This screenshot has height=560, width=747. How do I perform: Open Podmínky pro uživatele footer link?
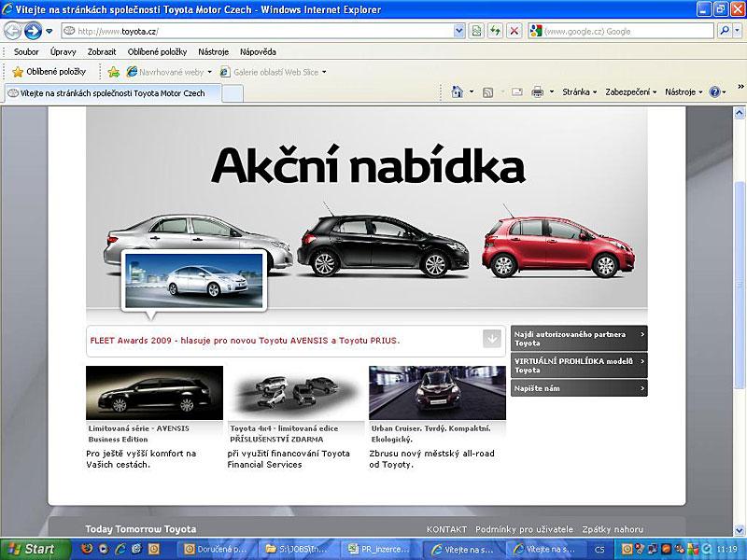525,529
